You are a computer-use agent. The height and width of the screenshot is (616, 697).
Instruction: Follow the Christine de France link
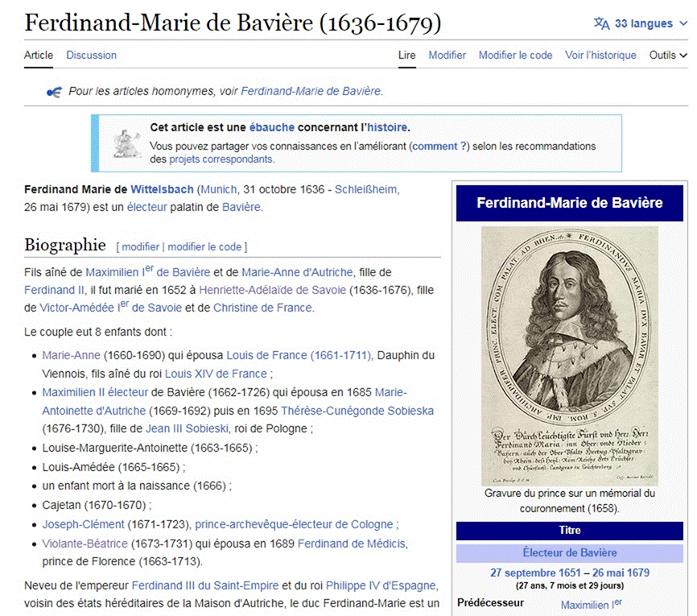click(x=262, y=308)
